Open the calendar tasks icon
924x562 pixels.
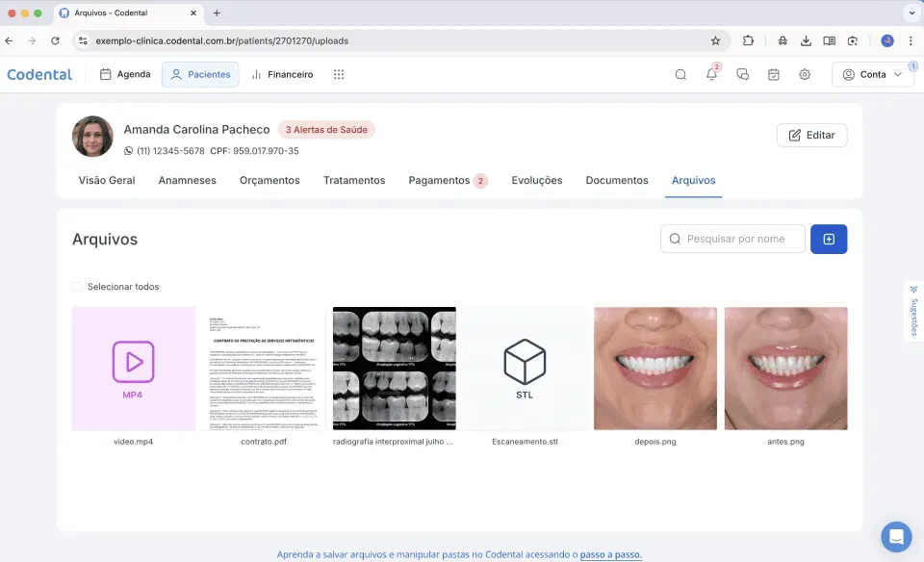(x=774, y=74)
